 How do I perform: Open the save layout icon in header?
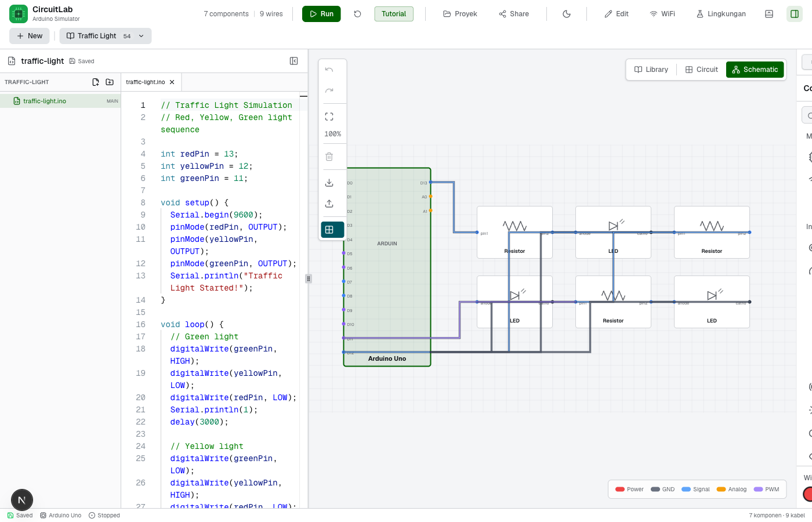769,14
